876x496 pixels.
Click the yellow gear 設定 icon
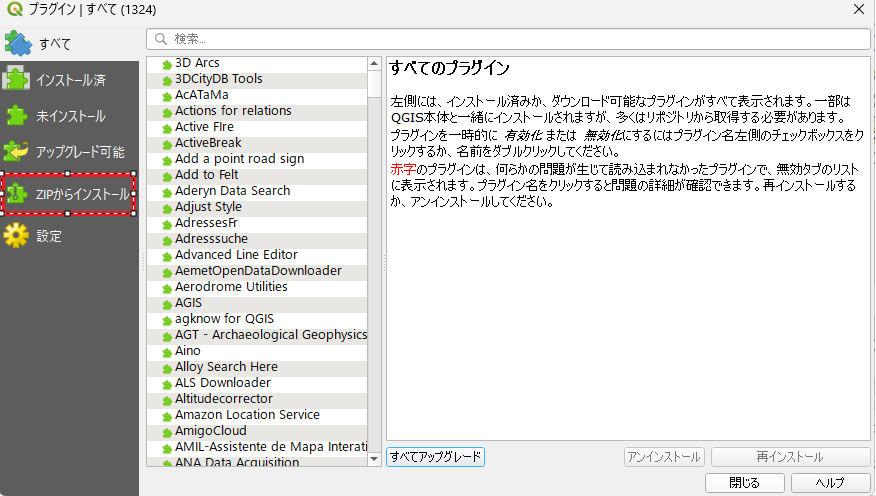pyautogui.click(x=17, y=236)
